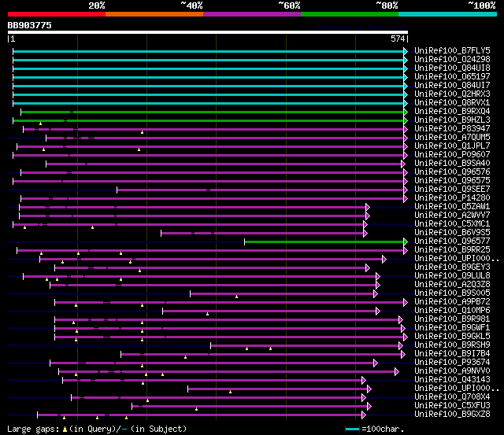The image size is (504, 435).
Task: Click the UniRef100_Q9LUL8 label
Action: [452, 276]
